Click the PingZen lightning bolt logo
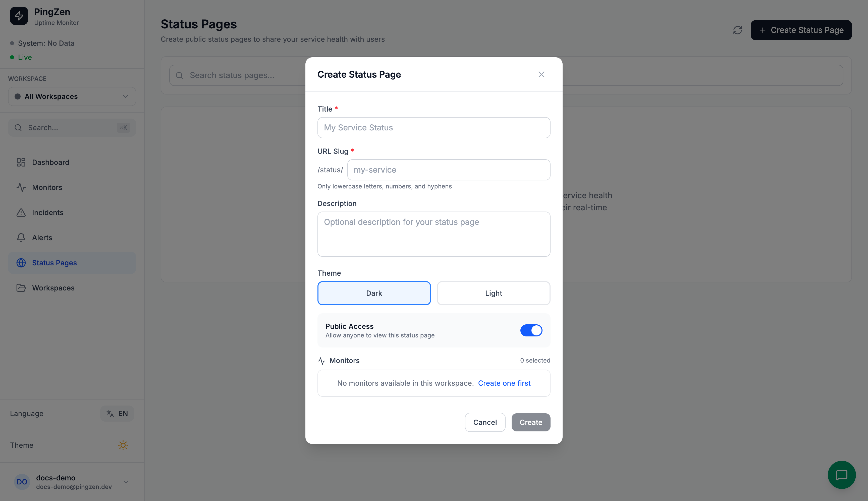Image resolution: width=868 pixels, height=501 pixels. click(19, 16)
